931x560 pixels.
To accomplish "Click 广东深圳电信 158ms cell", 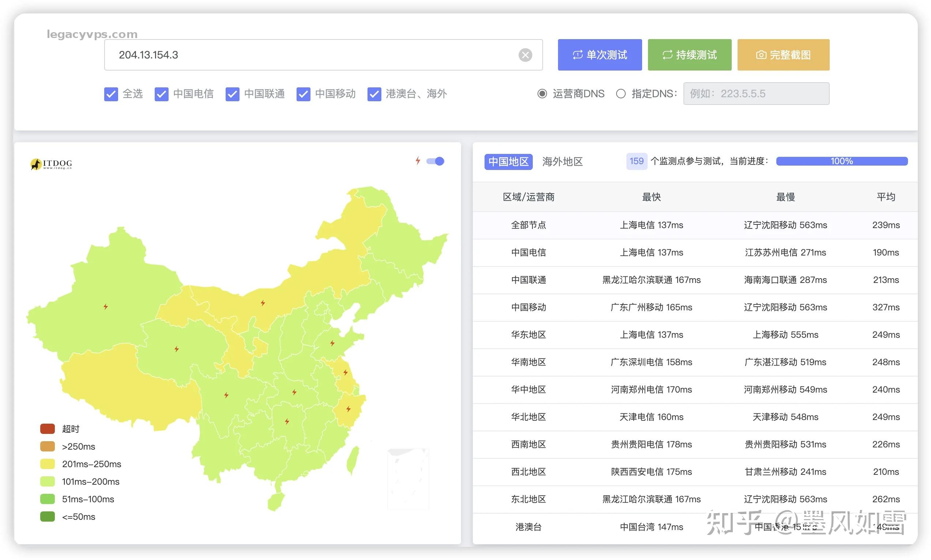I will tap(651, 362).
